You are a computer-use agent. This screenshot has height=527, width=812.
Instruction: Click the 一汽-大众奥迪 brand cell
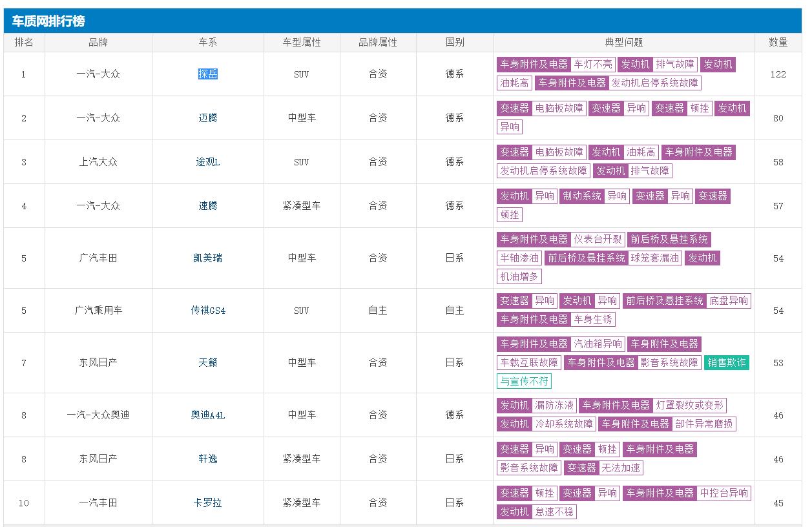[98, 415]
